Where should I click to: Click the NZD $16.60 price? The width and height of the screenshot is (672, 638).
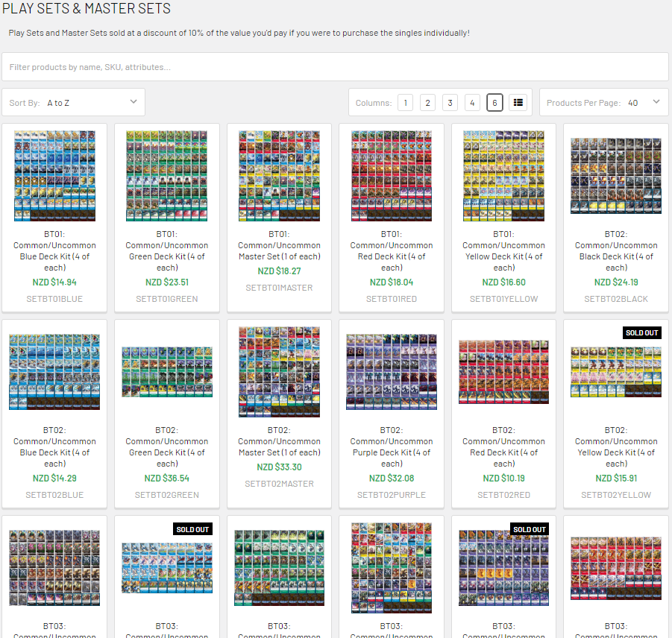[x=503, y=282]
